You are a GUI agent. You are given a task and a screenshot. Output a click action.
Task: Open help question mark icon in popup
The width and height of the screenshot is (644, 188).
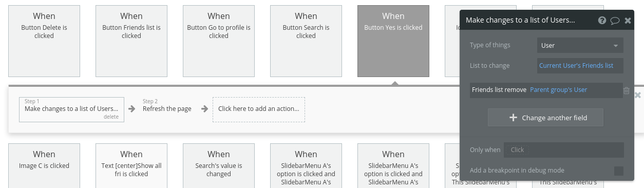coord(602,21)
